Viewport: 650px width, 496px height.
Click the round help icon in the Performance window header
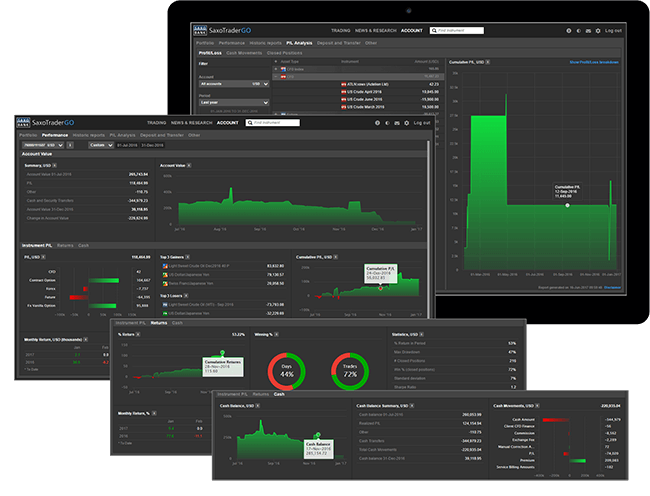pyautogui.click(x=377, y=123)
